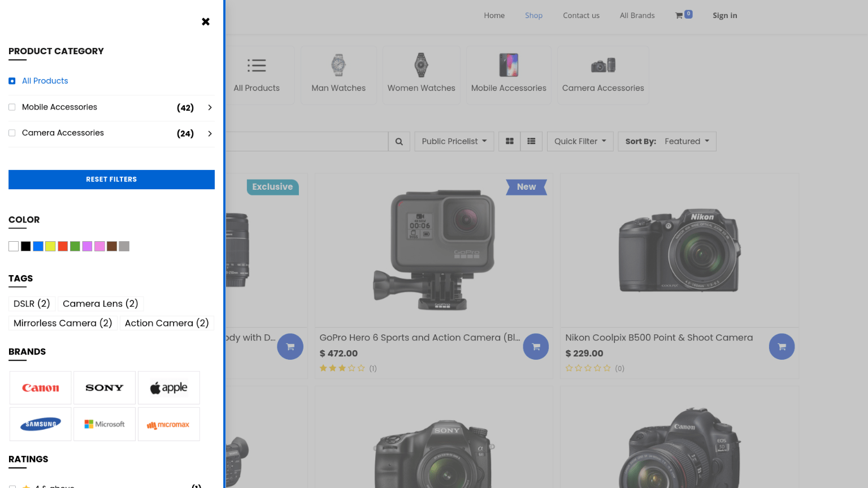Click the cart button on the first product
868x488 pixels.
pyautogui.click(x=290, y=347)
